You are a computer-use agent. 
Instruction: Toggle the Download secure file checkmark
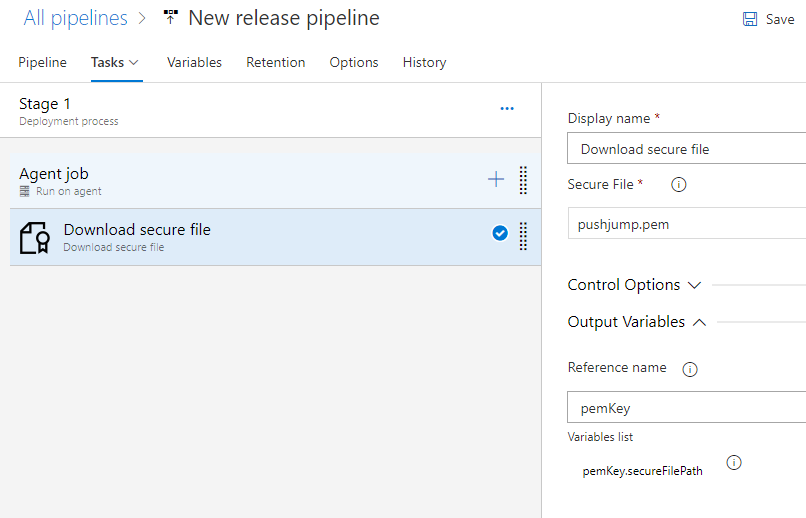[500, 234]
